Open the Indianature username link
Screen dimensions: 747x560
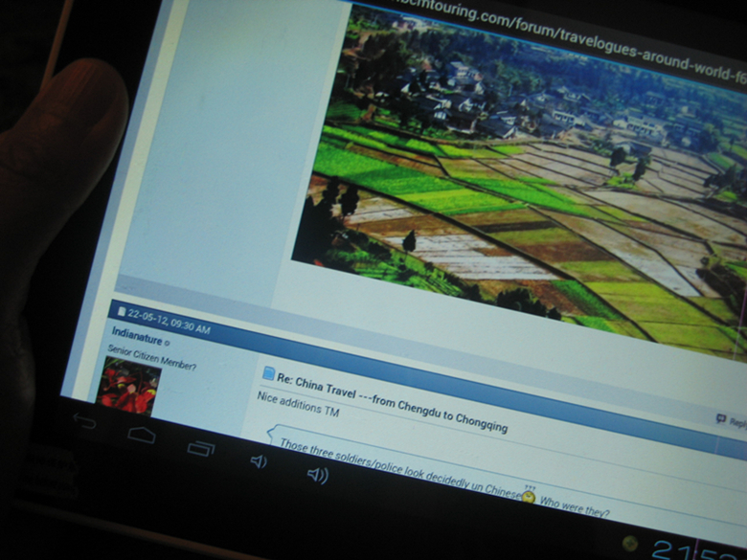coord(137,336)
